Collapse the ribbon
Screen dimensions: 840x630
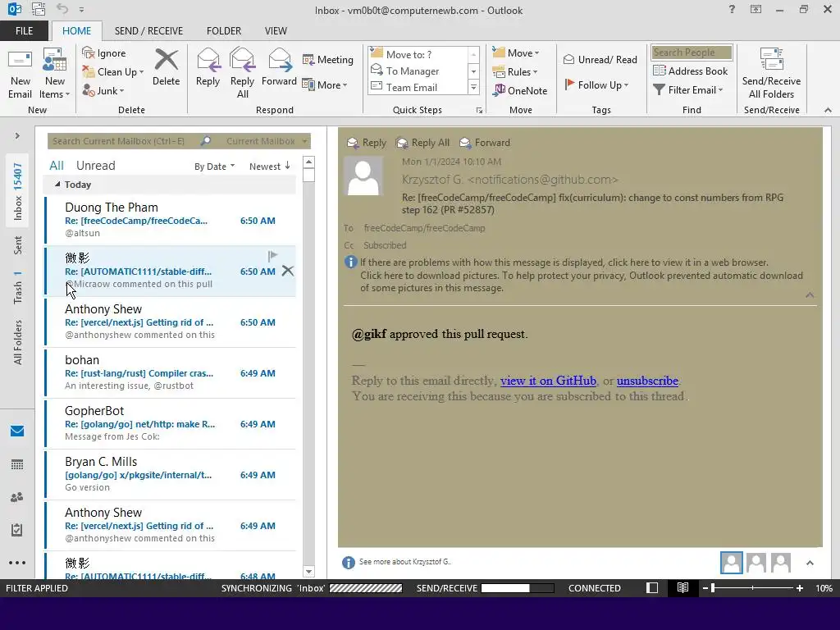point(828,110)
